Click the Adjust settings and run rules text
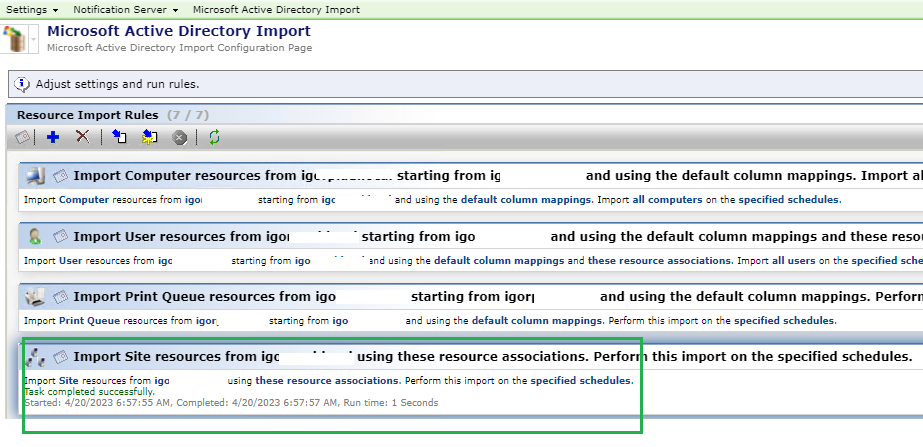The image size is (923, 447). [118, 84]
